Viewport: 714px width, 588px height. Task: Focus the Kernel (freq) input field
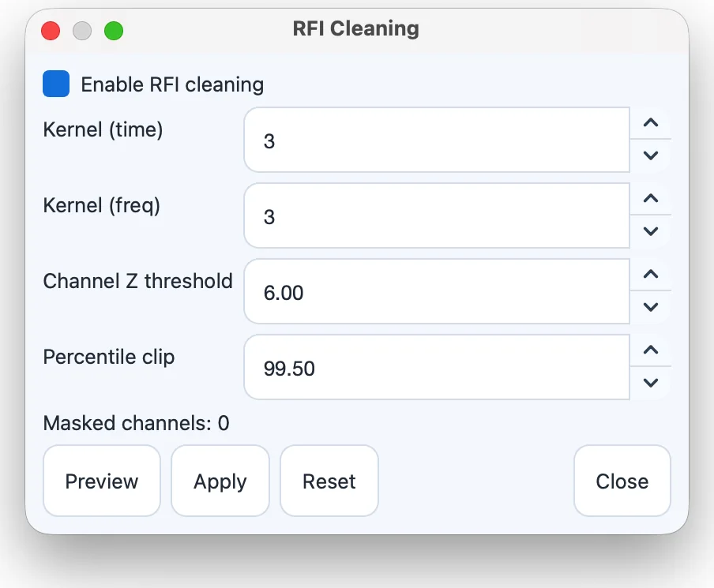click(x=437, y=215)
